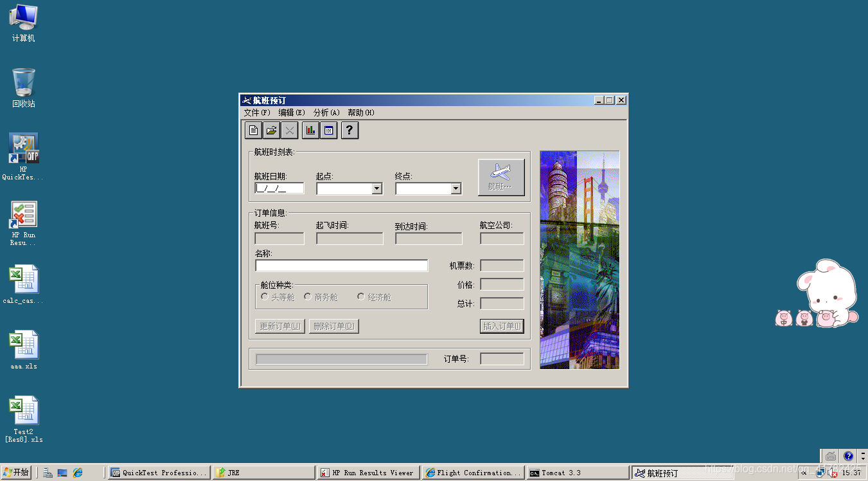
Task: Select the 头等舱 first class option
Action: tap(264, 296)
